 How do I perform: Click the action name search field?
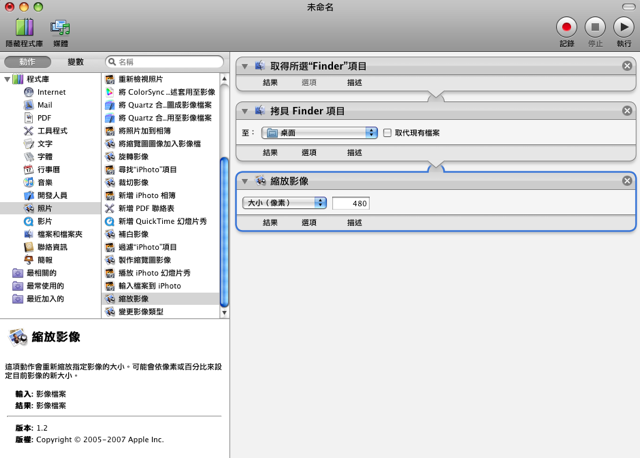tap(164, 62)
